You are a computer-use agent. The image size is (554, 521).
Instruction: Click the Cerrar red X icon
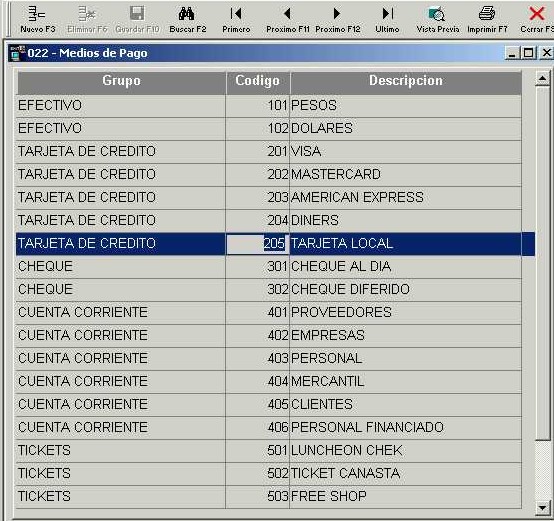(536, 14)
